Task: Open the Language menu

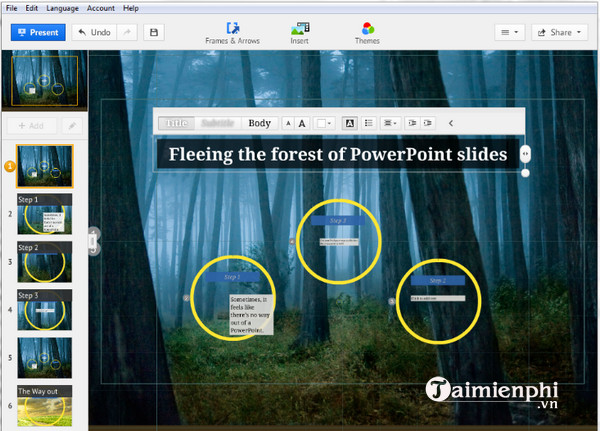Action: coord(62,8)
